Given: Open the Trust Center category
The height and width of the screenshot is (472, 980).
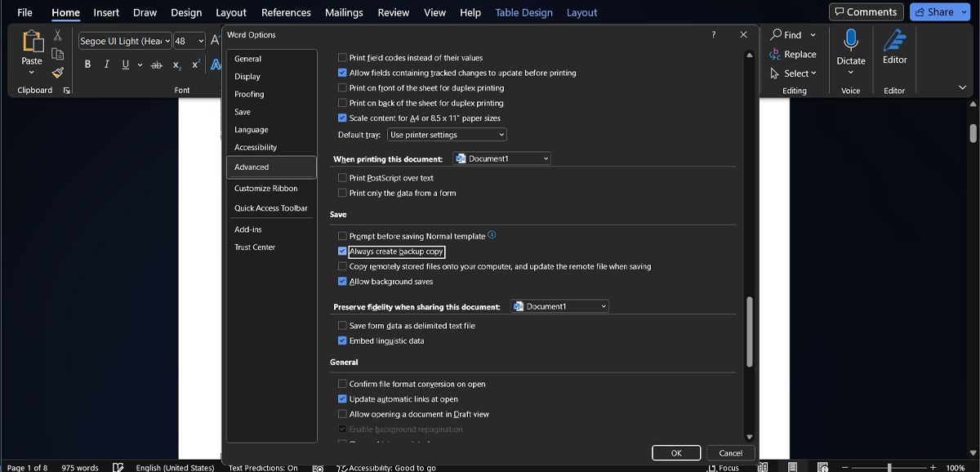Looking at the screenshot, I should 255,247.
